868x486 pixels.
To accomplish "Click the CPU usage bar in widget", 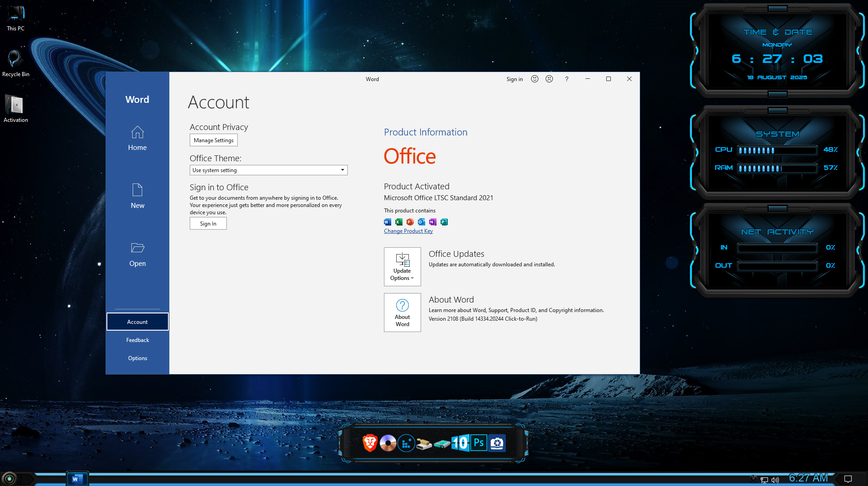I will (x=777, y=150).
